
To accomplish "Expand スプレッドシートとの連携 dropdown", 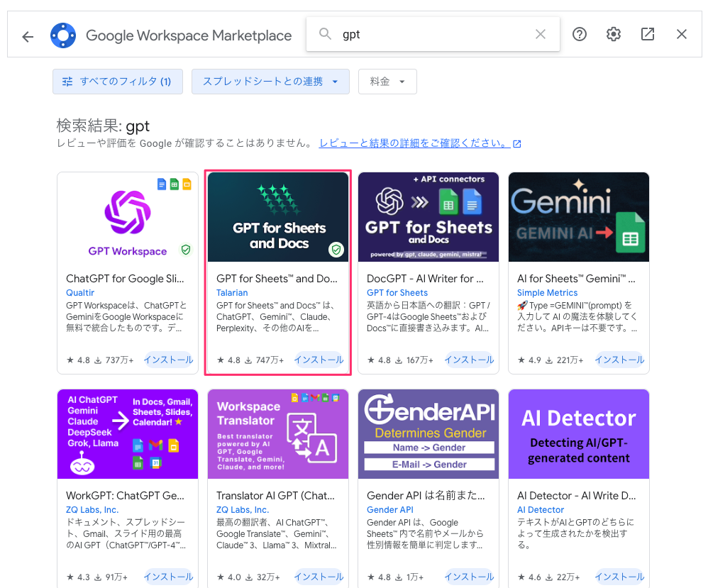I will 270,82.
